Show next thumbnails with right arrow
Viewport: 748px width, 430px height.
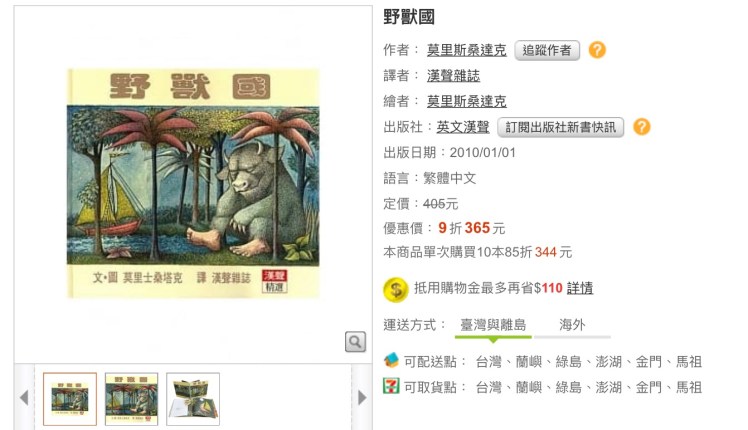[x=362, y=397]
